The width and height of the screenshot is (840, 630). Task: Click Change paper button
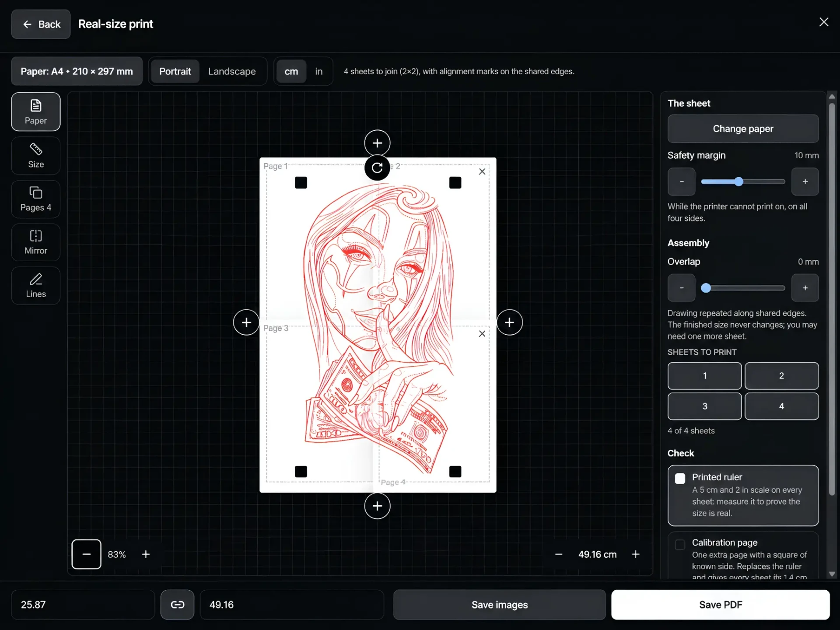(743, 129)
